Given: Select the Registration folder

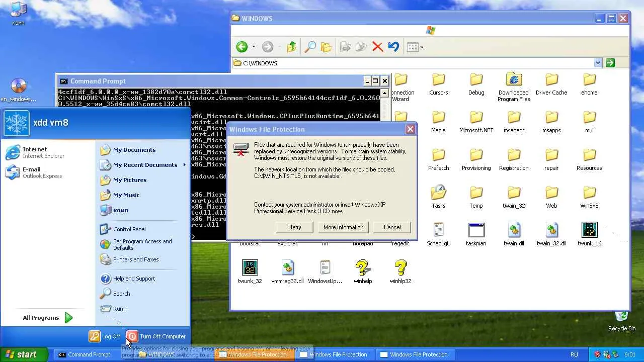Looking at the screenshot, I should (514, 160).
